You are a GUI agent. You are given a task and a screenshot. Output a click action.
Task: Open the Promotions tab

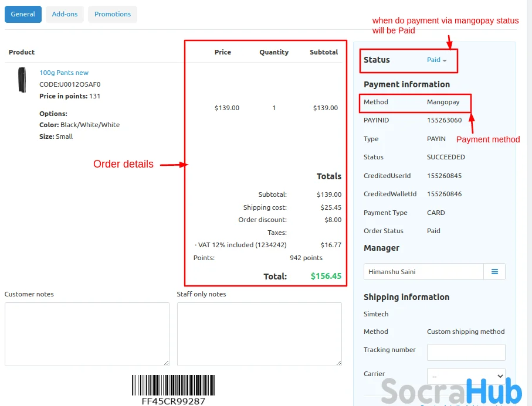pos(113,14)
